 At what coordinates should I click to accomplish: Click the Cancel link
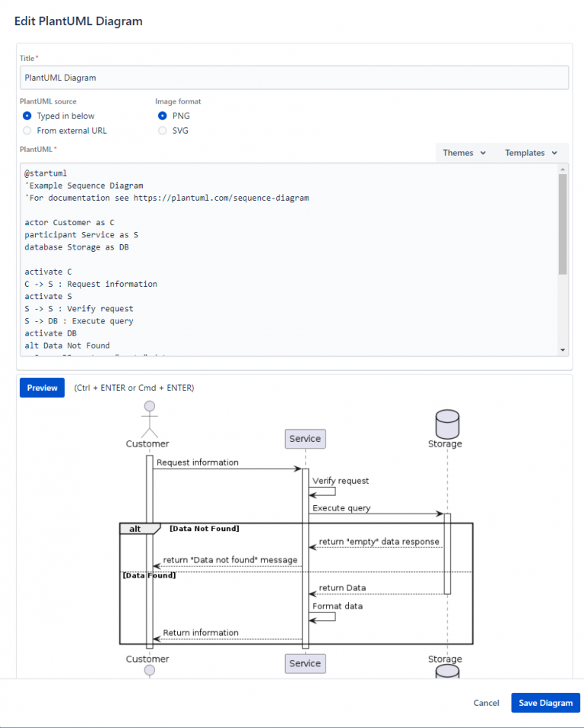pos(486,702)
